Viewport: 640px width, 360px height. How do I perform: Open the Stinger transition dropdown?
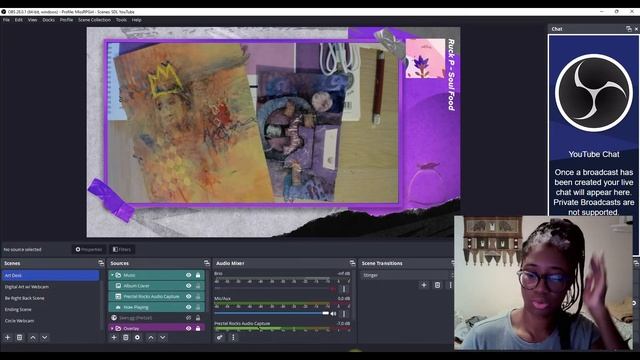pos(407,275)
